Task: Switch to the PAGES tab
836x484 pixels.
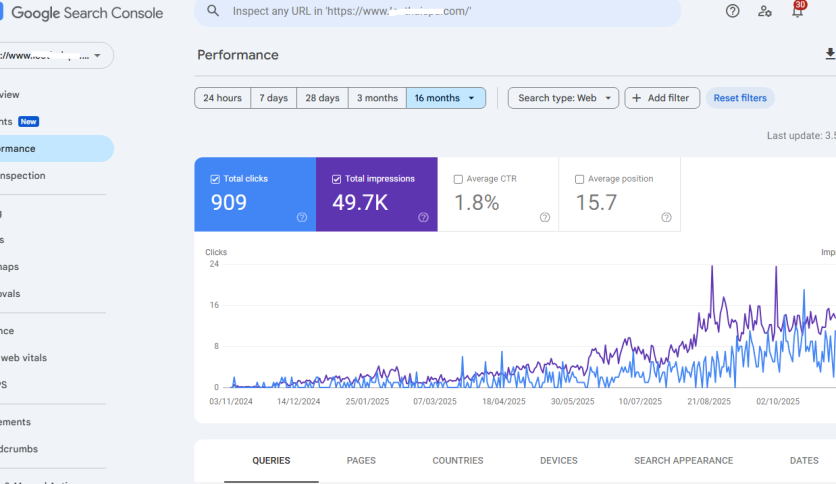Action: [x=361, y=461]
